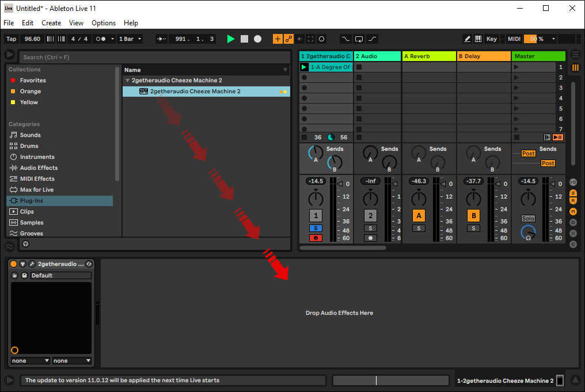Open the 1 Bar quantization dropdown
Image resolution: width=585 pixels, height=392 pixels.
[x=130, y=39]
